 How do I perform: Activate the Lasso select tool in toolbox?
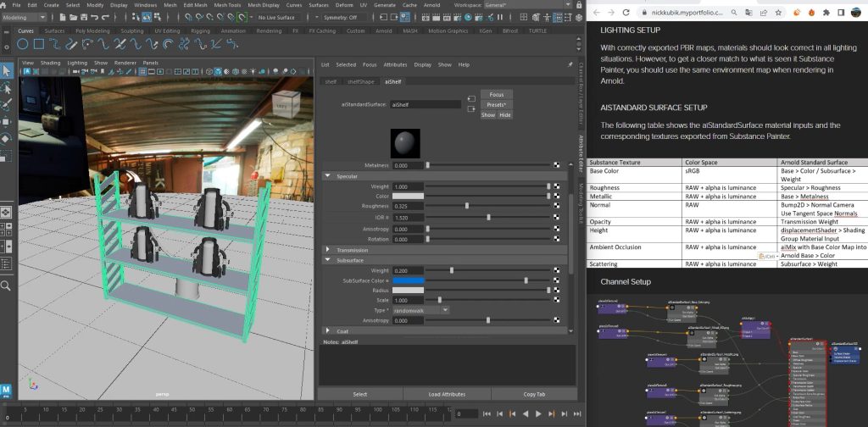click(x=6, y=88)
